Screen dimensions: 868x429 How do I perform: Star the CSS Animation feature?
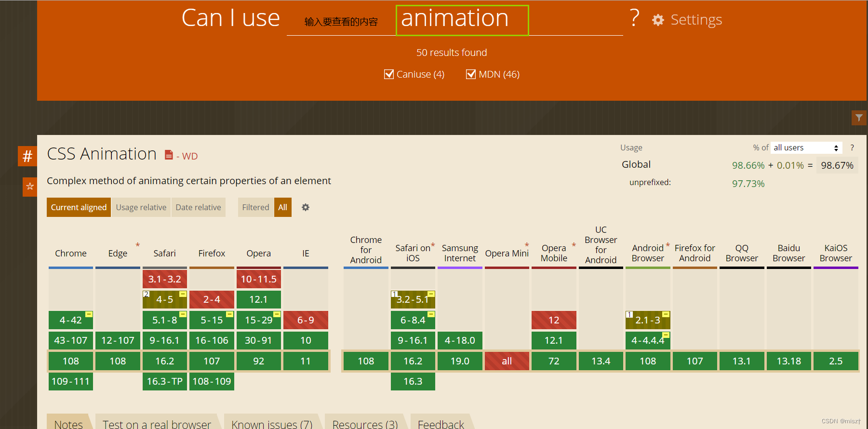click(30, 187)
